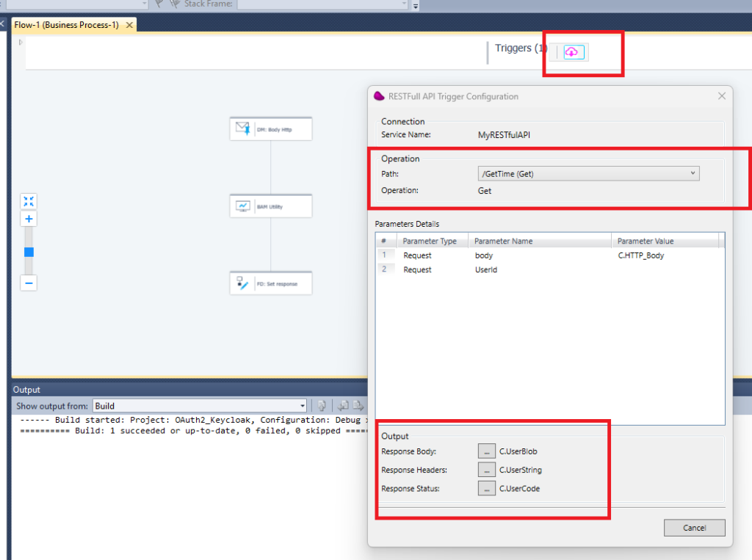Close the RESTFull API Trigger Configuration dialog
This screenshot has height=560, width=752.
tap(721, 96)
